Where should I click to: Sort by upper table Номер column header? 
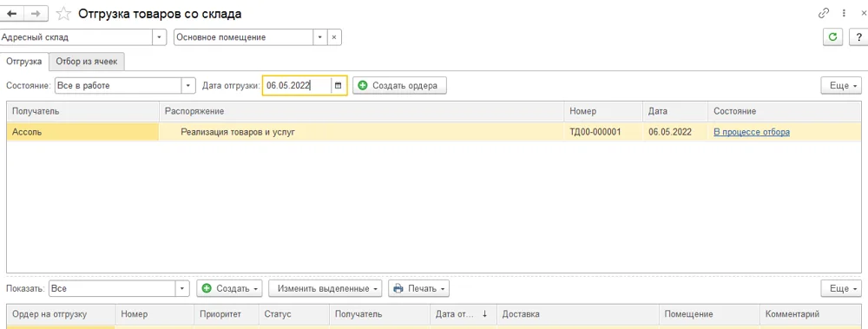[603, 111]
